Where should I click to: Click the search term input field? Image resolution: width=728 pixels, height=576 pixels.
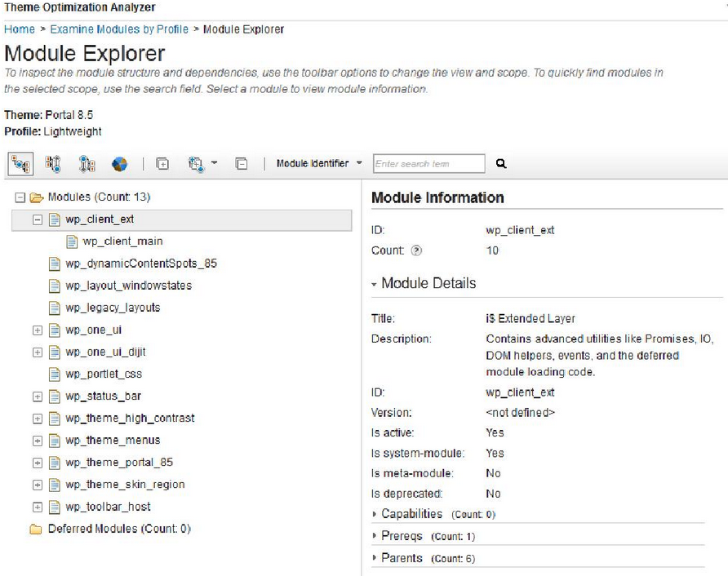[429, 164]
